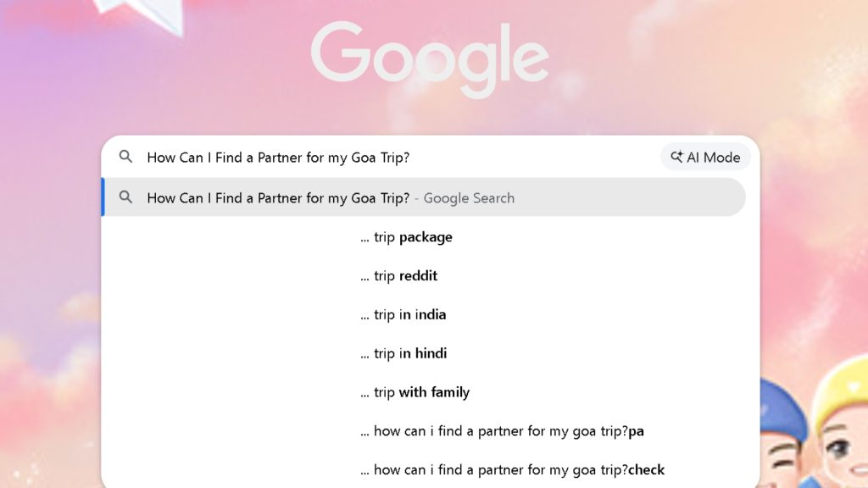This screenshot has width=868, height=488.
Task: Click the blue accent bar on the active suggestion
Action: 103,197
